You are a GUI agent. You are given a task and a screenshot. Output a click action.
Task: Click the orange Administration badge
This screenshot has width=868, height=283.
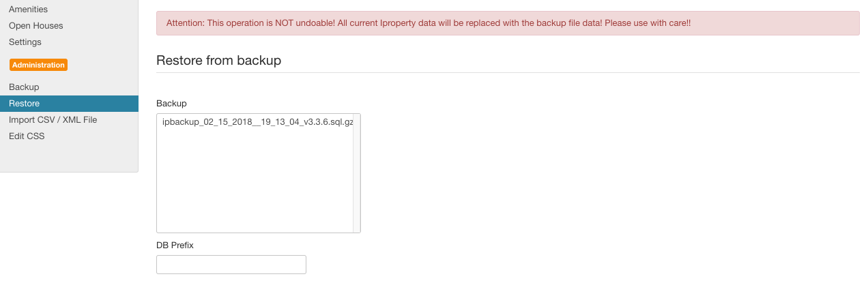pos(38,65)
